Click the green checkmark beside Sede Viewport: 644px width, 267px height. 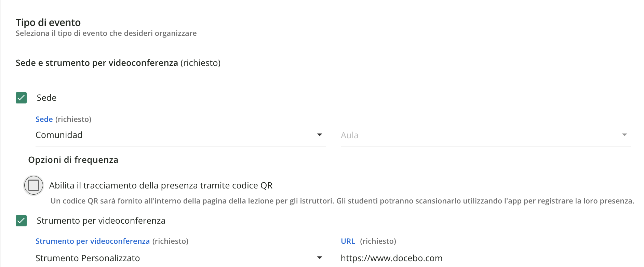pos(21,98)
